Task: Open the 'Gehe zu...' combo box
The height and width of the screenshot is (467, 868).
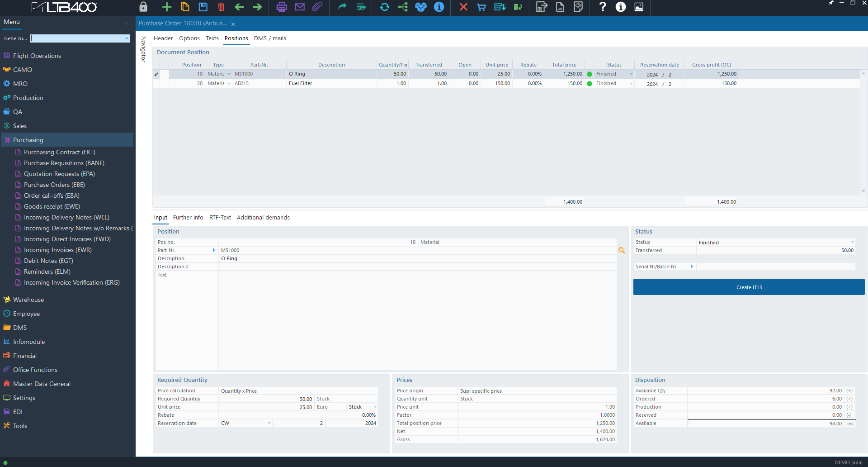Action: point(127,38)
